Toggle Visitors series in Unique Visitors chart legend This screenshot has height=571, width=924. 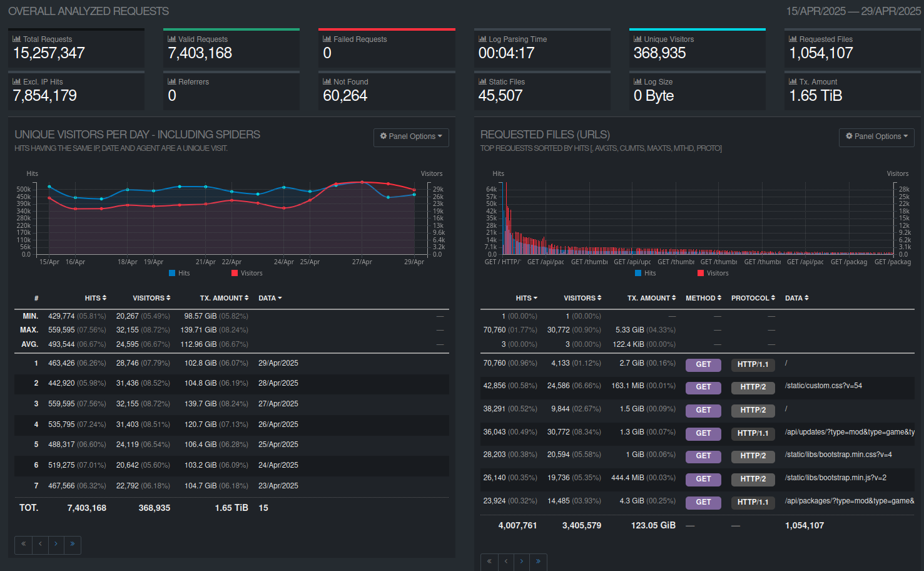pos(251,273)
